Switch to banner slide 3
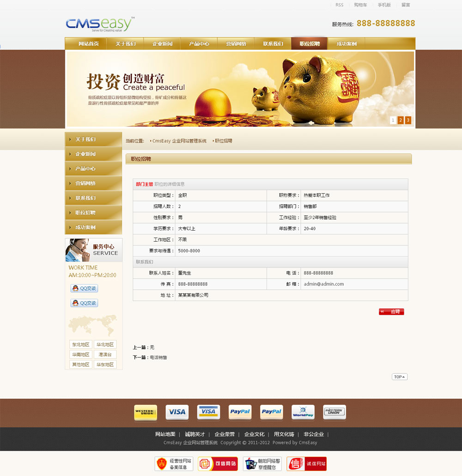Image resolution: width=462 pixels, height=476 pixels. pyautogui.click(x=408, y=120)
